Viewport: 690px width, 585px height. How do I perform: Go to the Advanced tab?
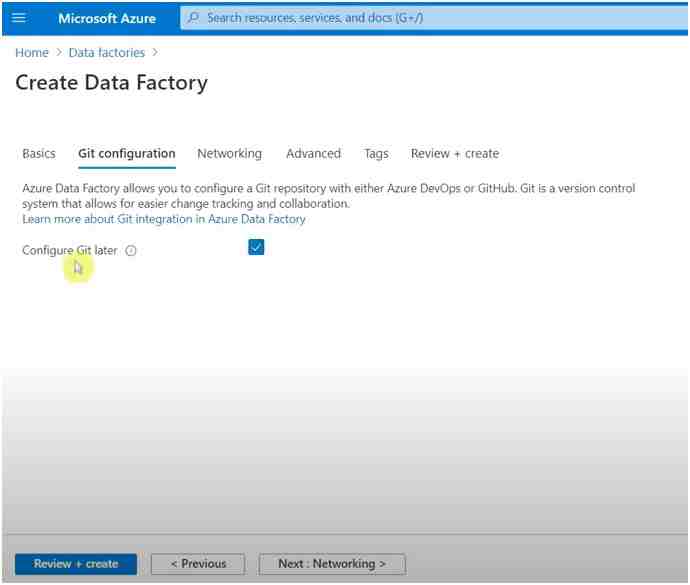pyautogui.click(x=313, y=154)
